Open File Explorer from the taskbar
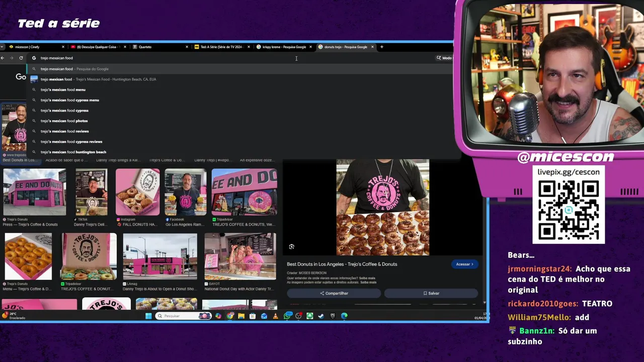The image size is (644, 362). (241, 316)
